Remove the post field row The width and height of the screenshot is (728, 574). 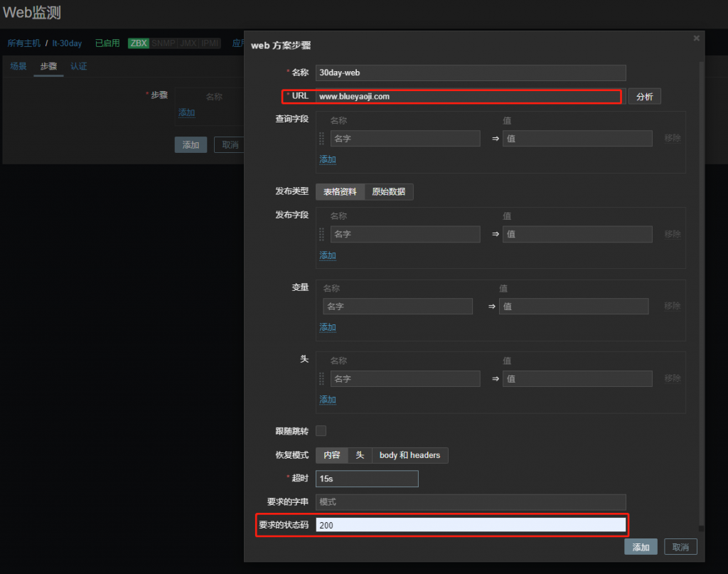[x=673, y=233]
